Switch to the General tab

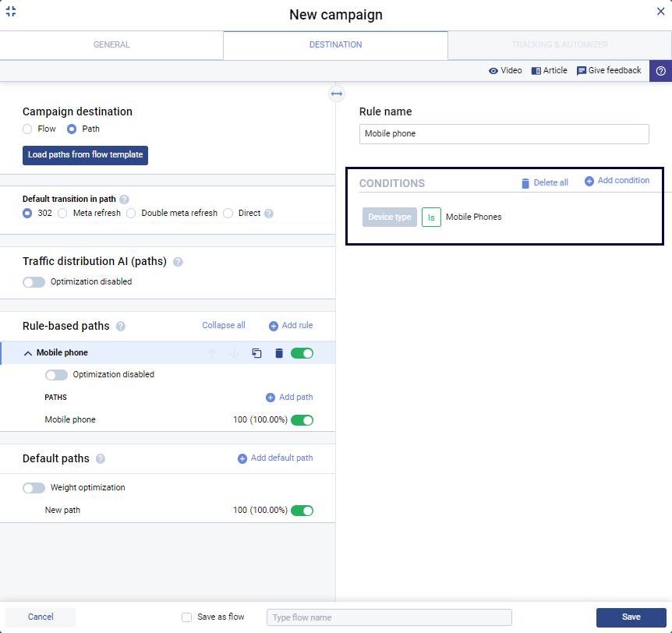click(111, 45)
